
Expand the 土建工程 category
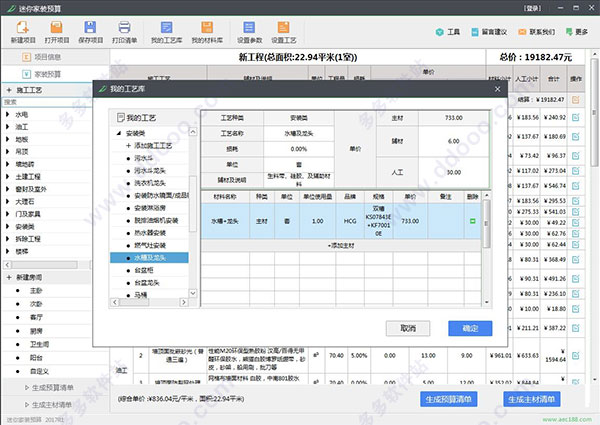(x=8, y=177)
